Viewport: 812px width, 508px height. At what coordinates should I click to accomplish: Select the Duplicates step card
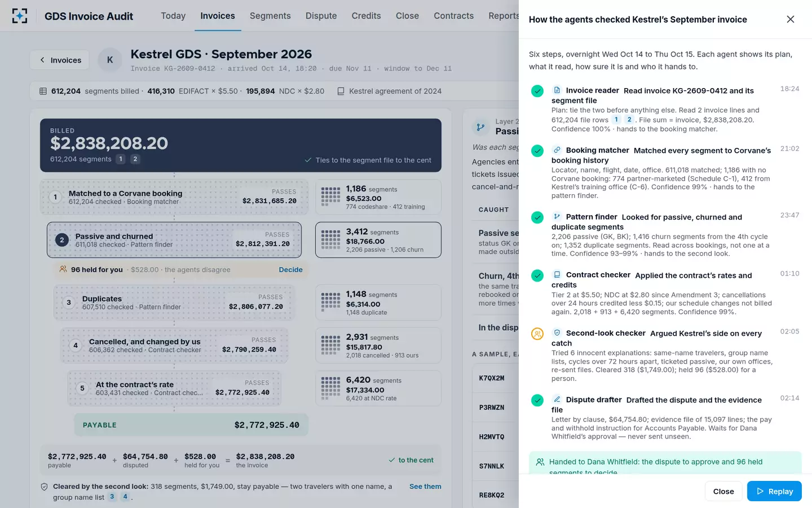coord(174,303)
